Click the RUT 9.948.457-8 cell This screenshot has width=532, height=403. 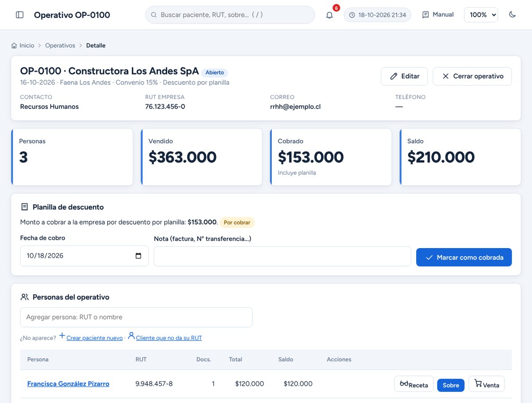[154, 384]
